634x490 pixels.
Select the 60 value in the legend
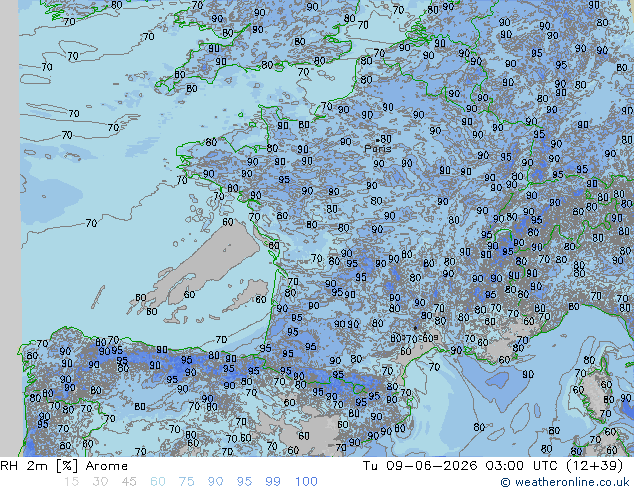(x=158, y=482)
